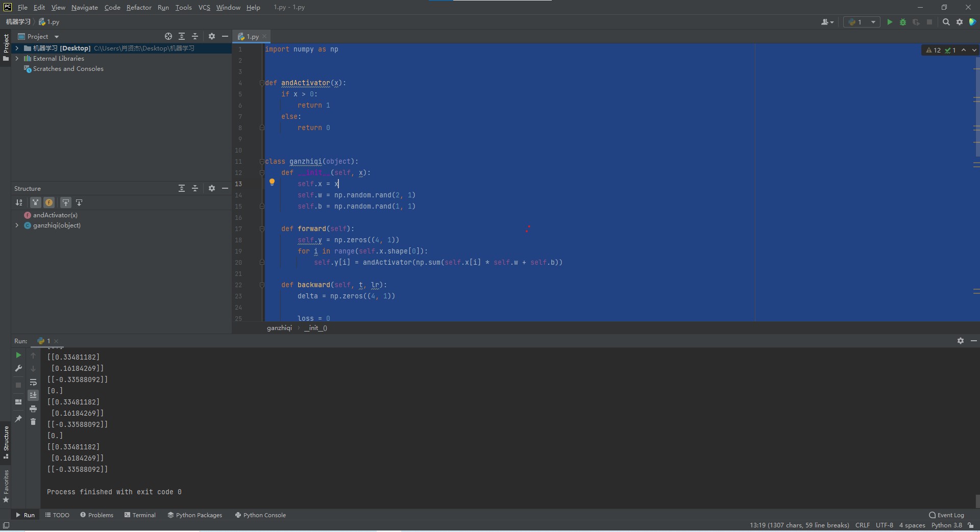Viewport: 980px width, 532px height.
Task: Collapse all nodes in Structure panel
Action: pyautogui.click(x=195, y=188)
